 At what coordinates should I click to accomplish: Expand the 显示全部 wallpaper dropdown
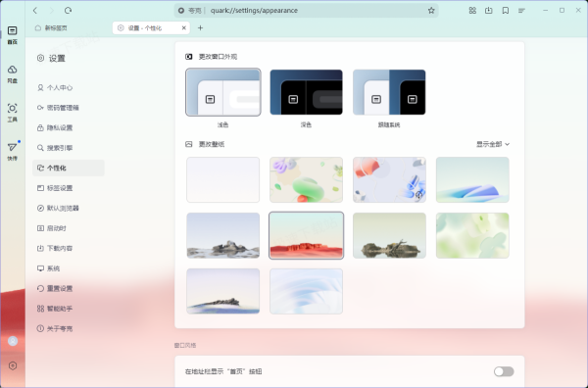[x=493, y=144]
